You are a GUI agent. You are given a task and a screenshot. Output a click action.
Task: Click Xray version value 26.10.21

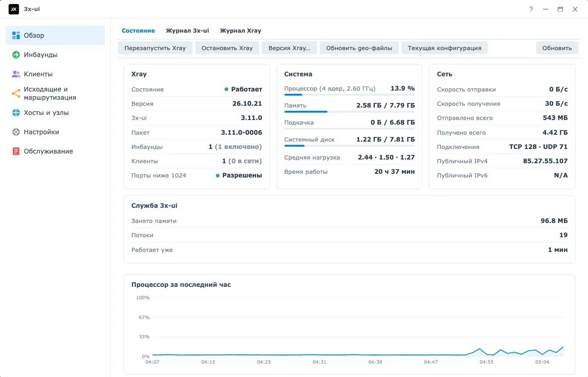(247, 103)
